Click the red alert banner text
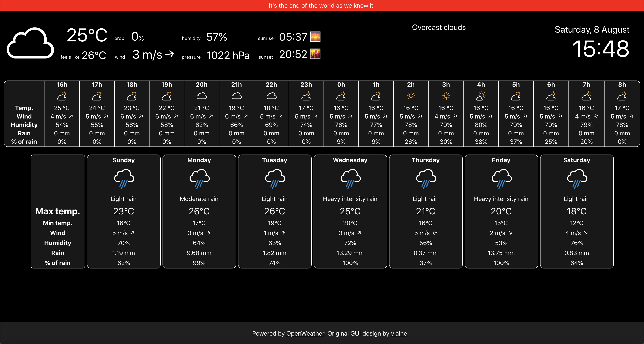644x344 pixels. tap(321, 6)
